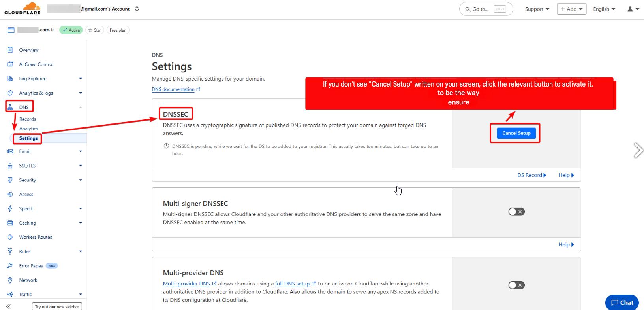The width and height of the screenshot is (644, 310).
Task: Open Workers Routes menu item
Action: pyautogui.click(x=36, y=237)
